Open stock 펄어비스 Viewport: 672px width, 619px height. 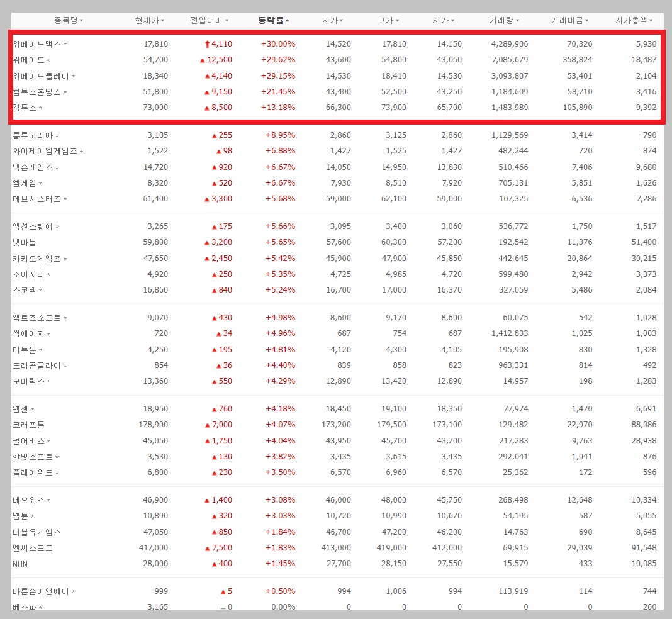[x=29, y=441]
